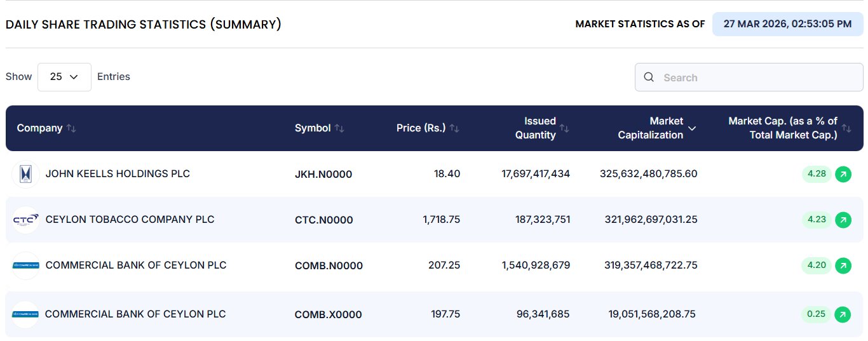Image resolution: width=868 pixels, height=341 pixels.
Task: Sort table by Company column
Action: [x=71, y=128]
